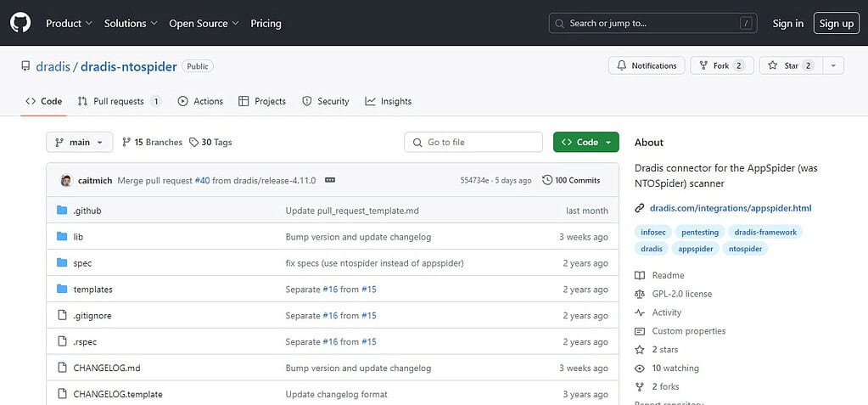This screenshot has width=868, height=405.
Task: Switch to the Code tab
Action: point(44,101)
